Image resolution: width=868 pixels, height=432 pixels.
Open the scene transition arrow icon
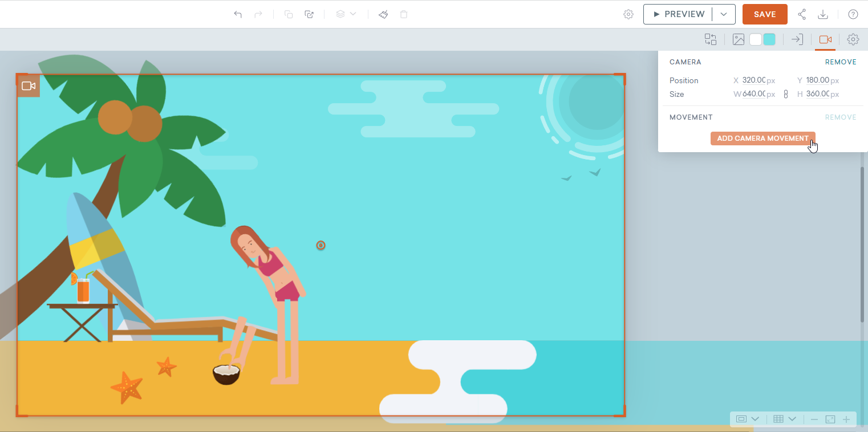pos(797,39)
